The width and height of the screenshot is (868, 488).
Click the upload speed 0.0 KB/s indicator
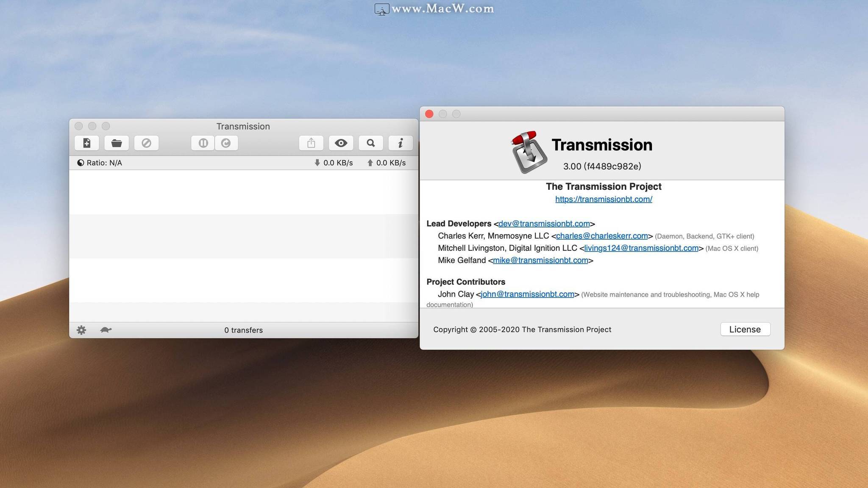[387, 163]
